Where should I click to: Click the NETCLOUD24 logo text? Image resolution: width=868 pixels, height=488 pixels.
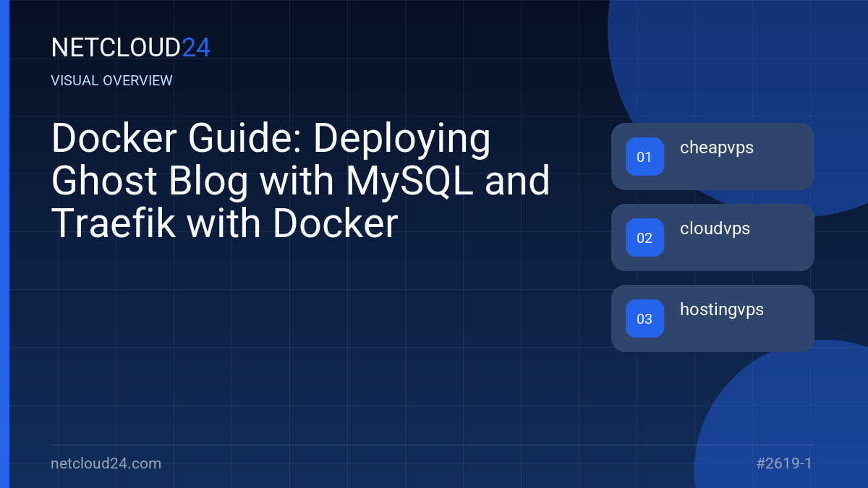[x=131, y=48]
